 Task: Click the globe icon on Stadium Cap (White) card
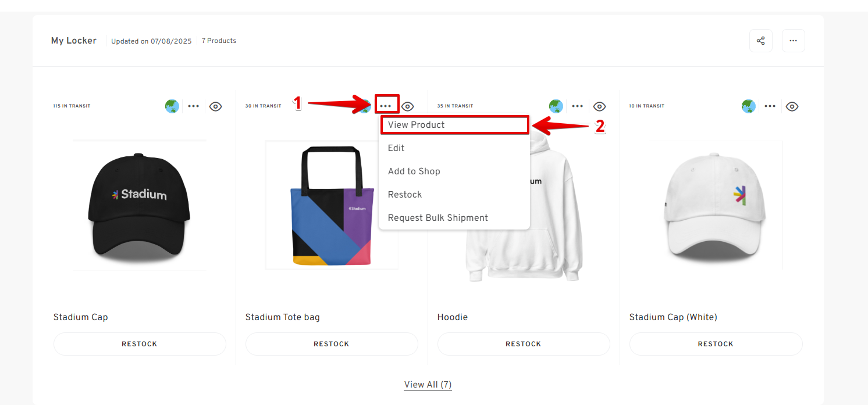(748, 106)
